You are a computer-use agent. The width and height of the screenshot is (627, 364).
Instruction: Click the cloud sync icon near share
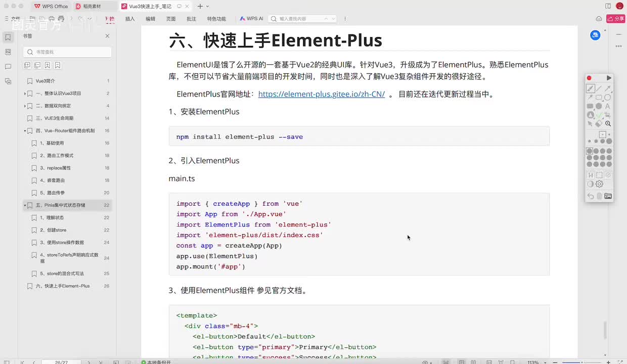pyautogui.click(x=599, y=19)
